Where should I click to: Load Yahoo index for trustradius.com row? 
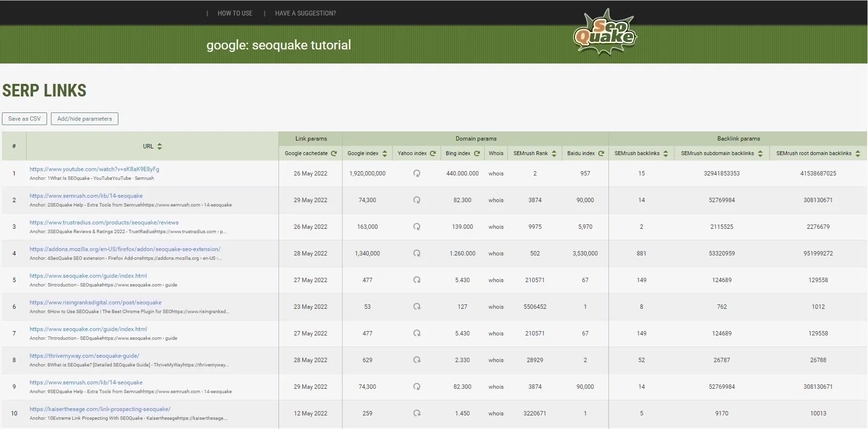coord(416,227)
